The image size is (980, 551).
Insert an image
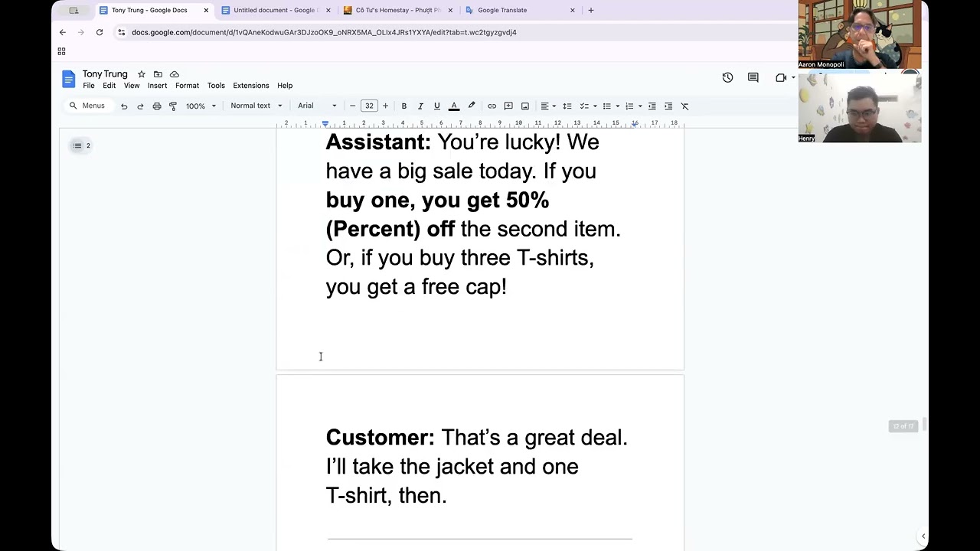pos(524,106)
